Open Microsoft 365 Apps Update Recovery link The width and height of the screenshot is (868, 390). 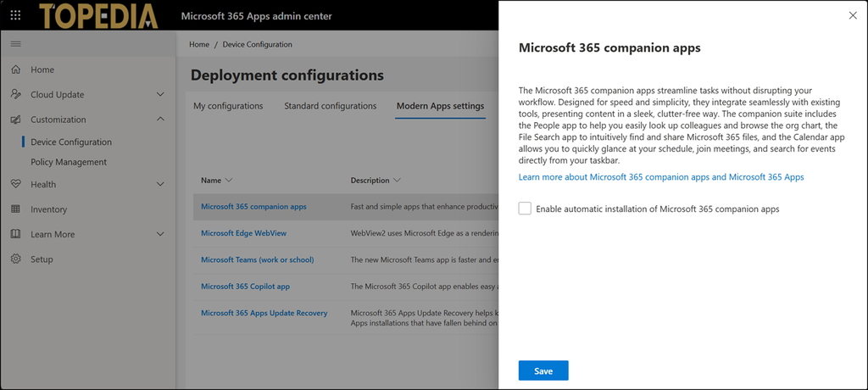pos(264,313)
